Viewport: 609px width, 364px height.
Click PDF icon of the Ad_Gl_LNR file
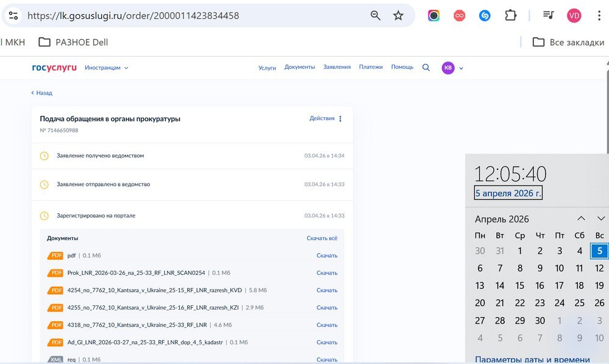(x=55, y=342)
